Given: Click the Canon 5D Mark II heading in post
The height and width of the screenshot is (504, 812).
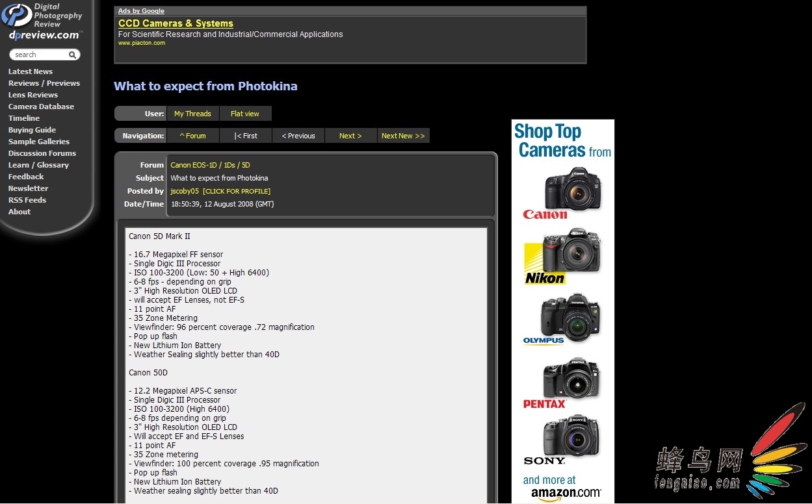Looking at the screenshot, I should point(159,236).
